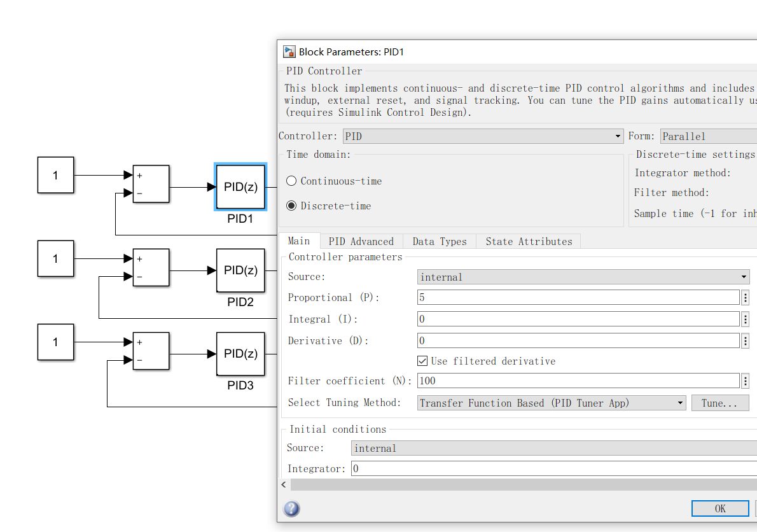
Task: Expand the controller parameters Source dropdown
Action: tap(583, 277)
